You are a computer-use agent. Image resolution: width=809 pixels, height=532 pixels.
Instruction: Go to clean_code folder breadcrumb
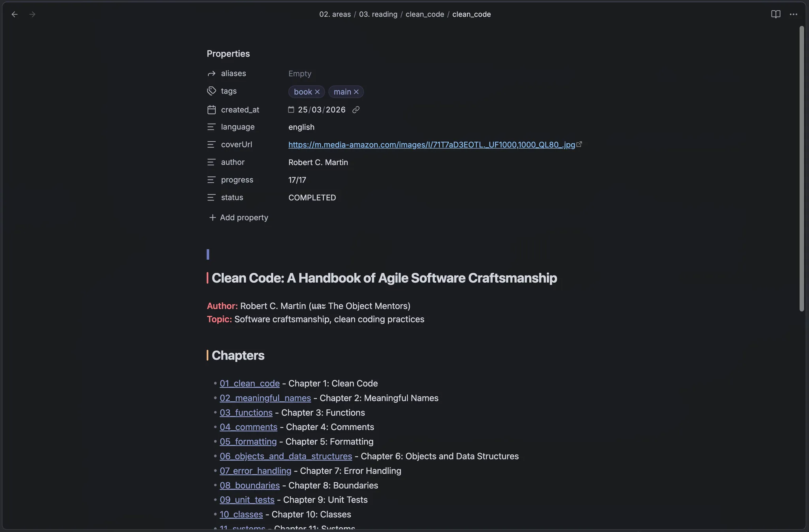click(x=425, y=15)
